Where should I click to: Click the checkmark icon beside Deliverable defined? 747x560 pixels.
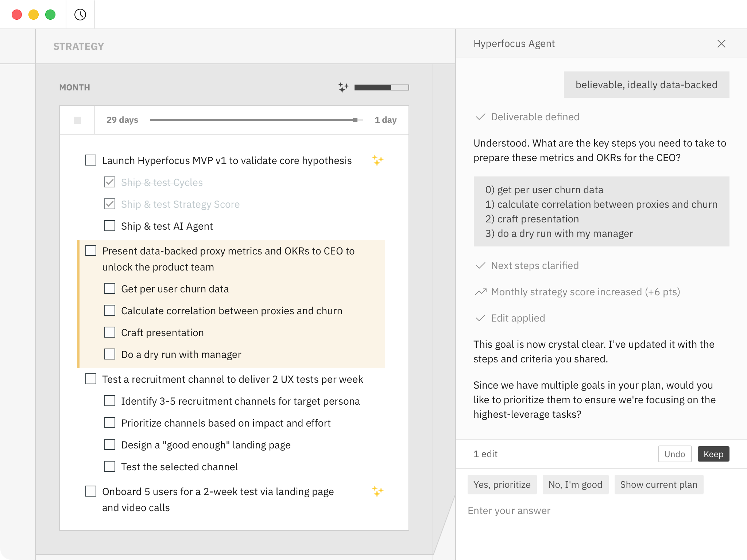click(x=480, y=117)
